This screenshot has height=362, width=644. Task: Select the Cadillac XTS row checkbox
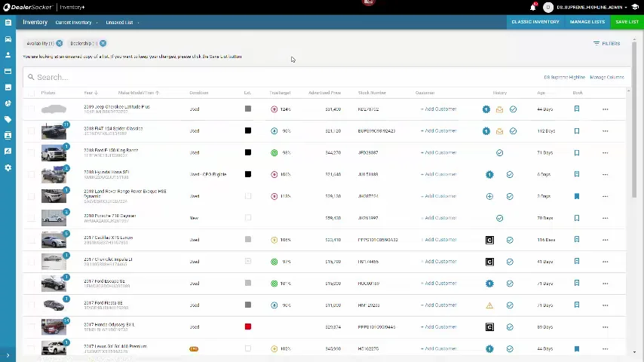(31, 240)
